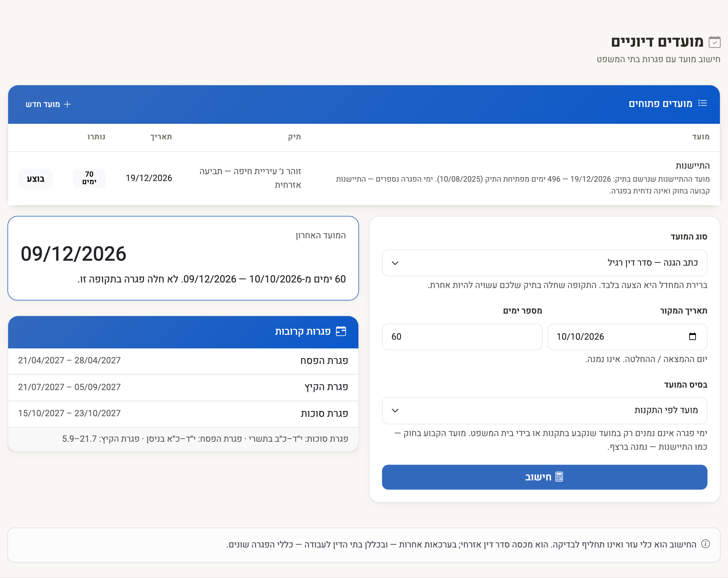Click the נותרו column header
Screen dimensions: 728x578
[x=96, y=137]
